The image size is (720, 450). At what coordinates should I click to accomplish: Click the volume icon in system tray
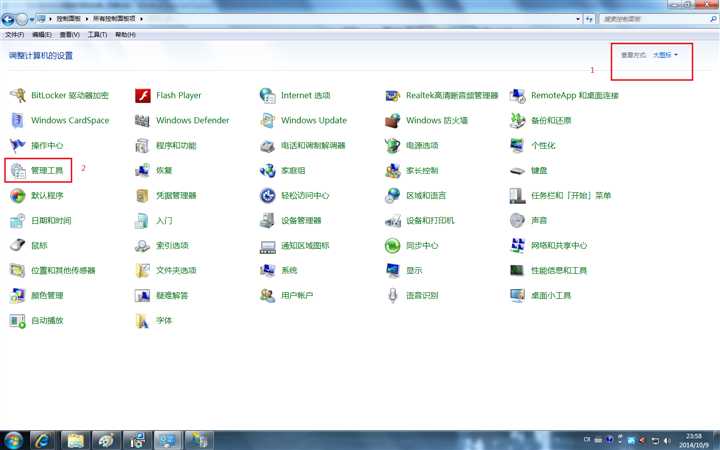coord(667,440)
